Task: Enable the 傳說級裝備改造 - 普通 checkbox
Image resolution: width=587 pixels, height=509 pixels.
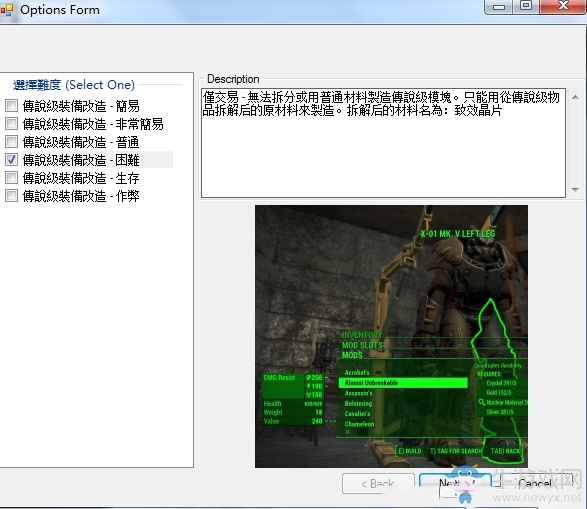Action: coord(12,142)
